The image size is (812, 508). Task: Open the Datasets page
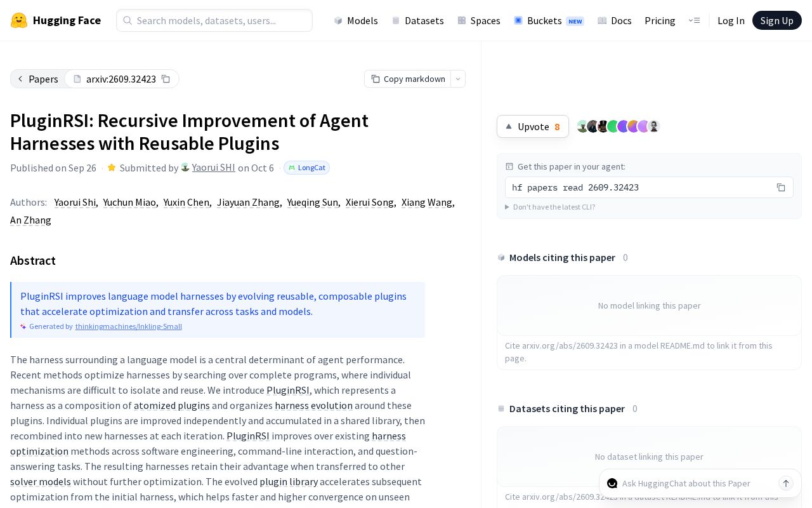click(418, 20)
